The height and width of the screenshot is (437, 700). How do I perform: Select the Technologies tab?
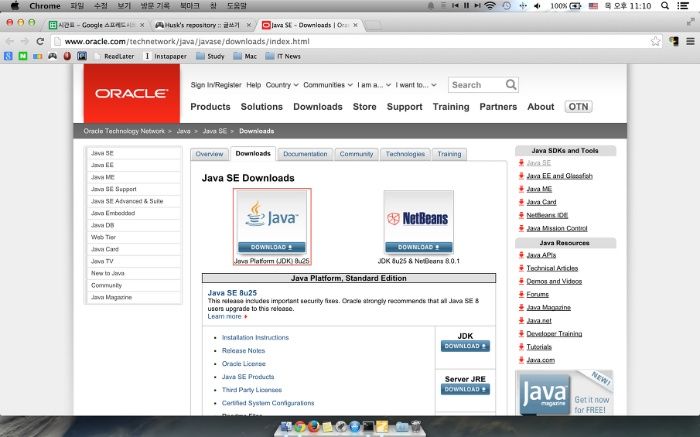pyautogui.click(x=405, y=154)
